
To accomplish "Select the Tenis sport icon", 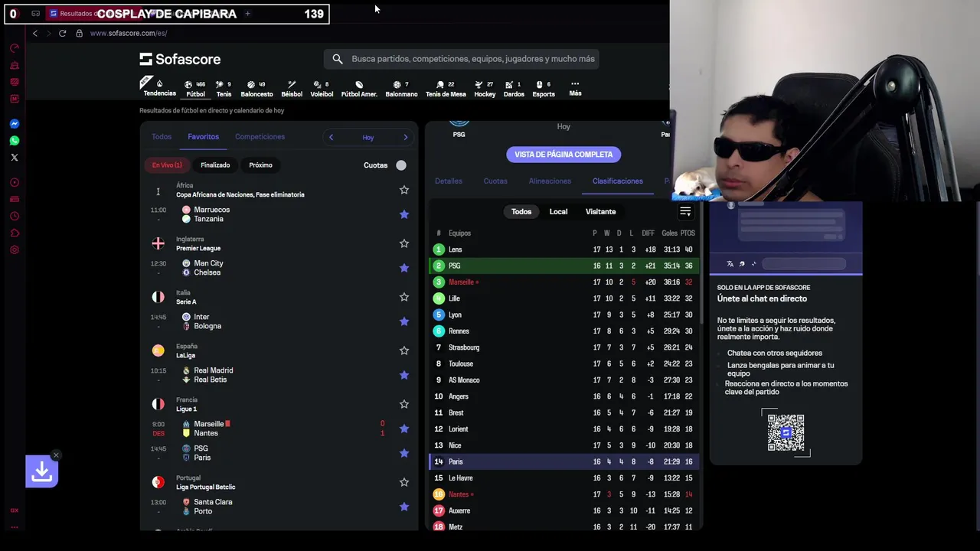I will tap(224, 89).
